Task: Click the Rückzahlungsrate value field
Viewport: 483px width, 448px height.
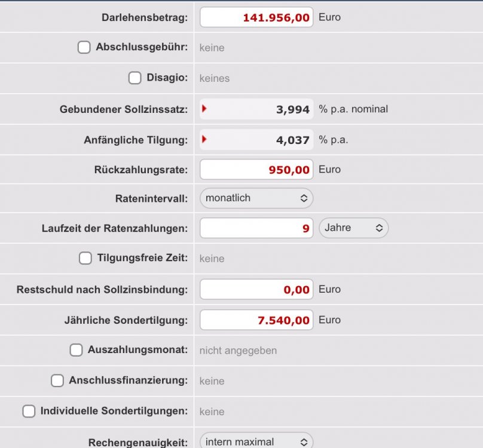Action: [256, 169]
